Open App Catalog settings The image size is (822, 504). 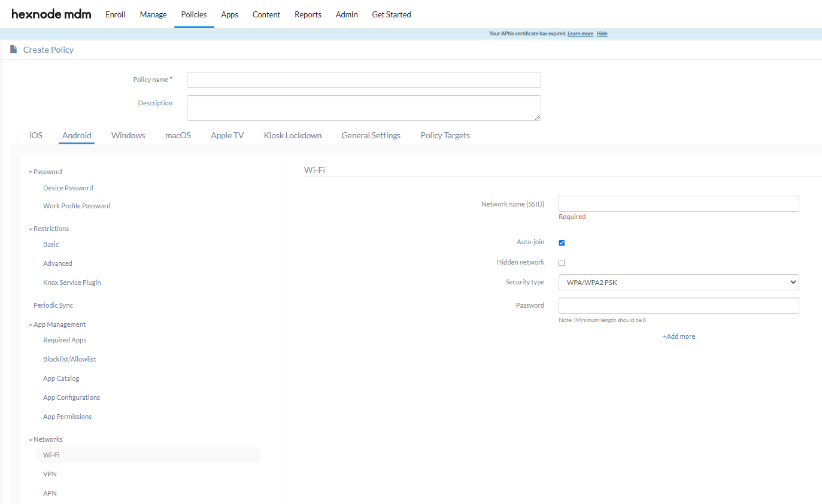[61, 378]
